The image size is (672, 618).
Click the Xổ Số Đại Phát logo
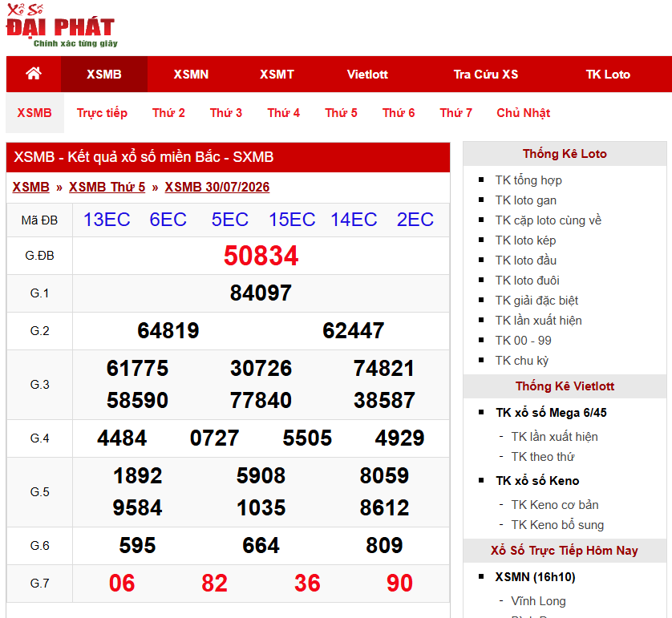tap(61, 26)
